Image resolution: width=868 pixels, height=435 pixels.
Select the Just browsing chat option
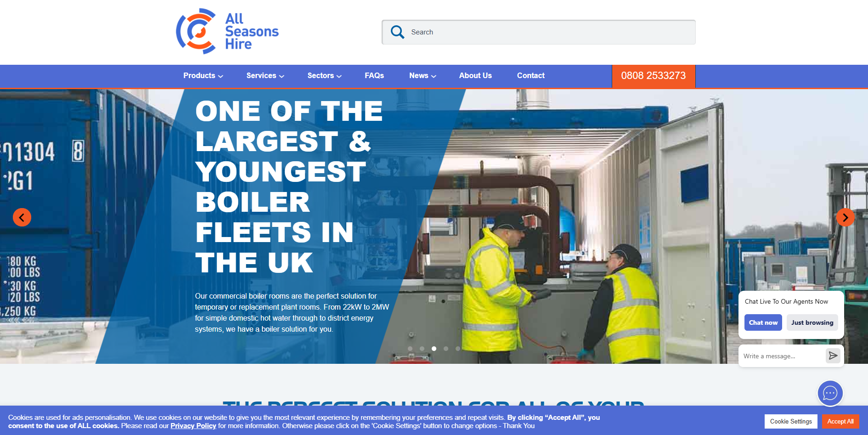point(812,322)
